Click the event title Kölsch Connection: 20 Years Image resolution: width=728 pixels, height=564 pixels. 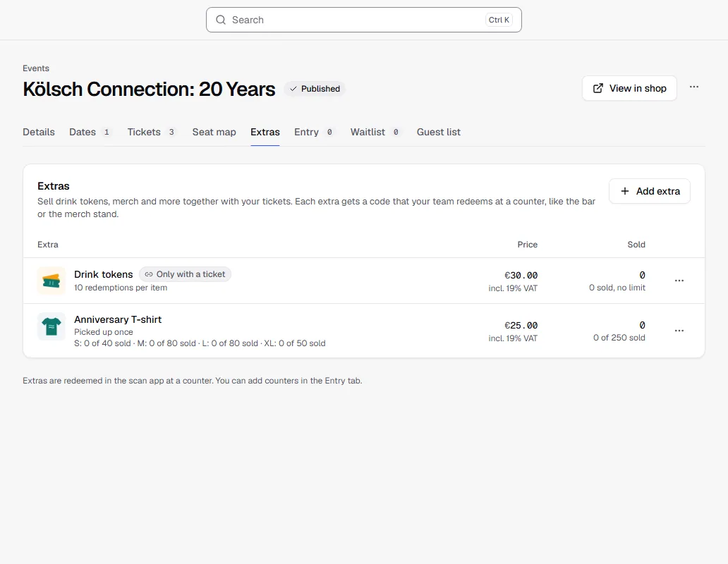pyautogui.click(x=149, y=89)
